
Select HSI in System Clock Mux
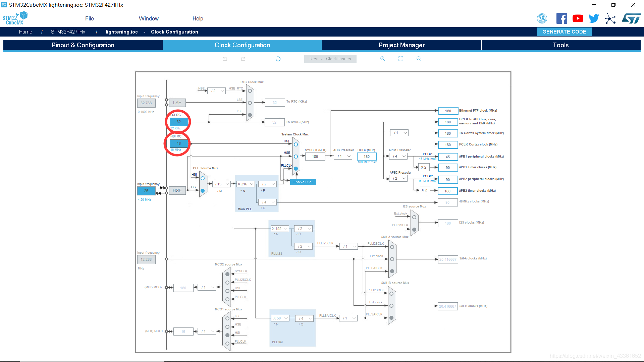coord(296,144)
